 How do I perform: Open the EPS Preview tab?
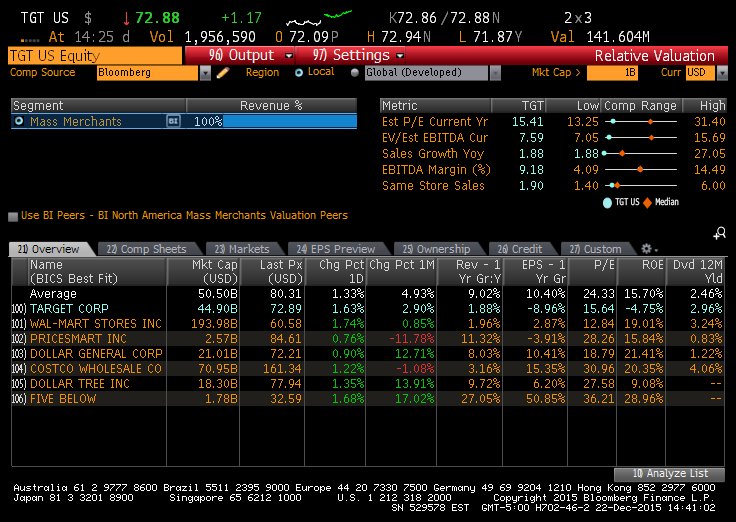[336, 249]
